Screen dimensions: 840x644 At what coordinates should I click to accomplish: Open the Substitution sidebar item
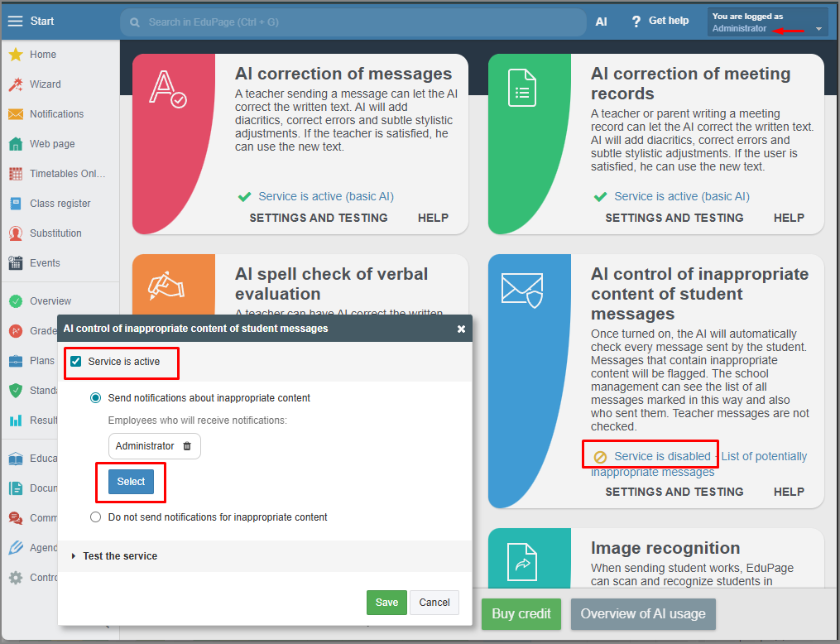pyautogui.click(x=55, y=233)
